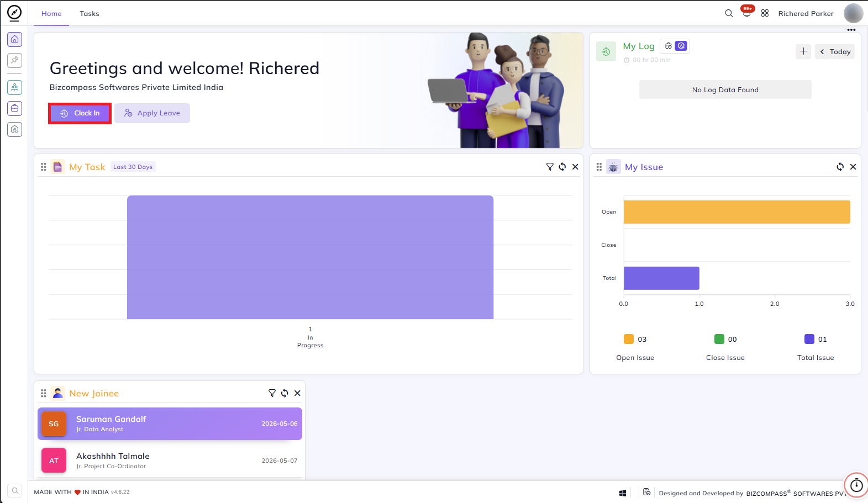The height and width of the screenshot is (503, 868).
Task: Toggle the calendar view in My Log
Action: [669, 46]
